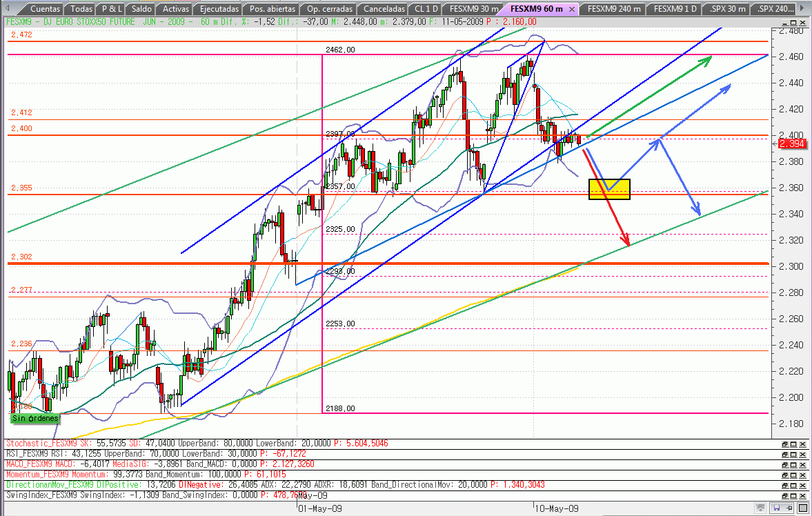Viewport: 812px width, 516px height.
Task: Maximize the MACD_FESXM9 indicator panel
Action: point(793,465)
